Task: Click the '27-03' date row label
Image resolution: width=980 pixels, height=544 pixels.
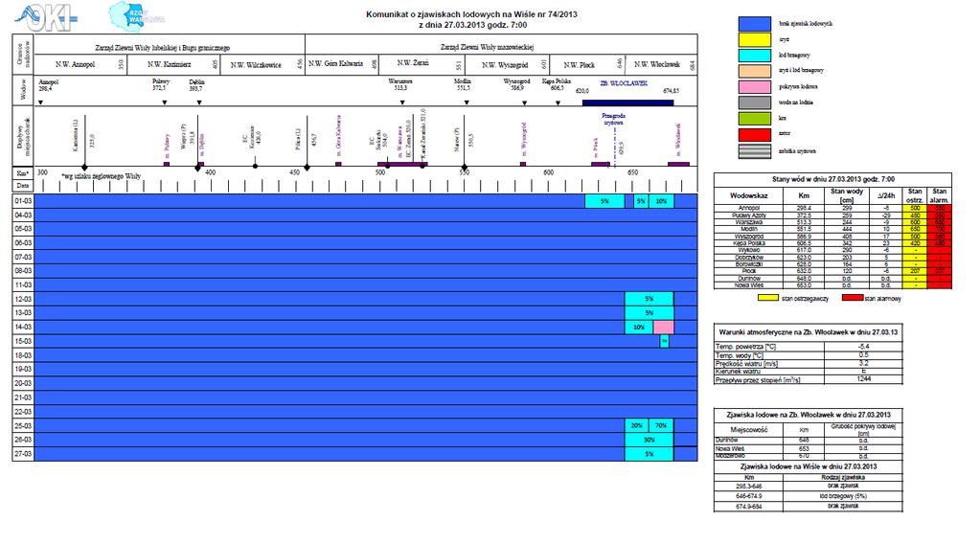Action: [23, 454]
